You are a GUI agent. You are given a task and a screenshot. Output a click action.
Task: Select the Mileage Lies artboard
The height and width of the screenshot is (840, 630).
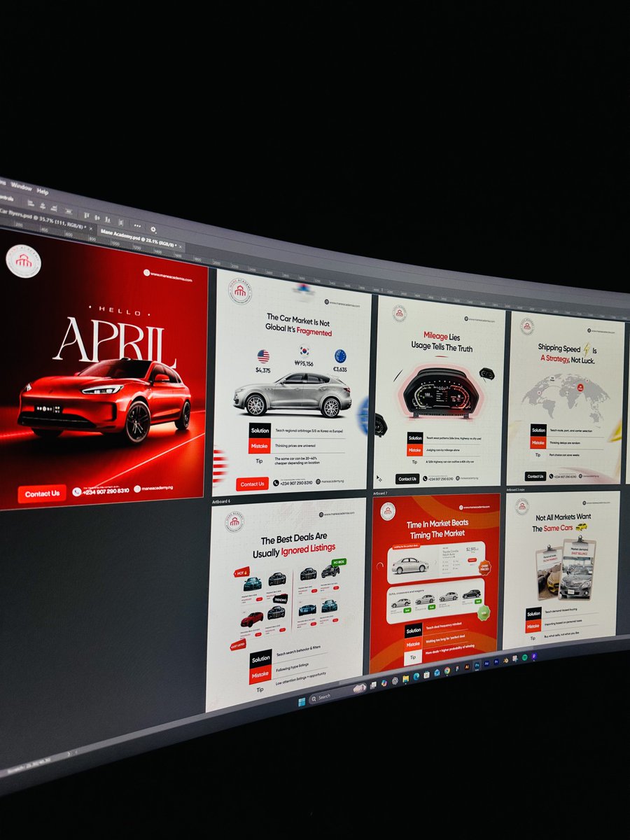point(439,391)
